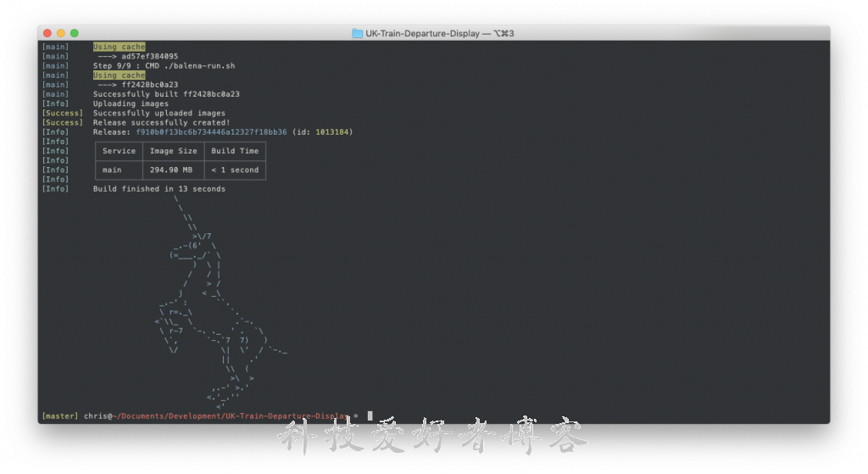Click 'Successfully built ff2428bc0a23' line
868x474 pixels.
click(x=166, y=94)
